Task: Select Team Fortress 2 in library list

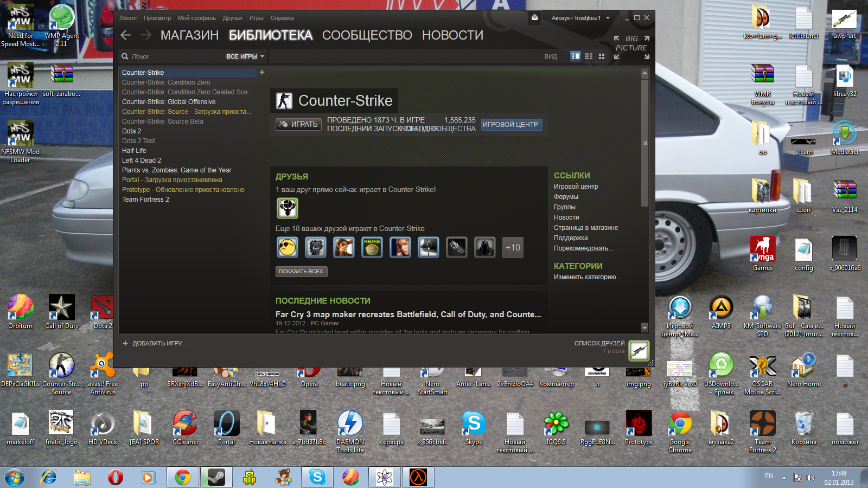Action: 145,200
